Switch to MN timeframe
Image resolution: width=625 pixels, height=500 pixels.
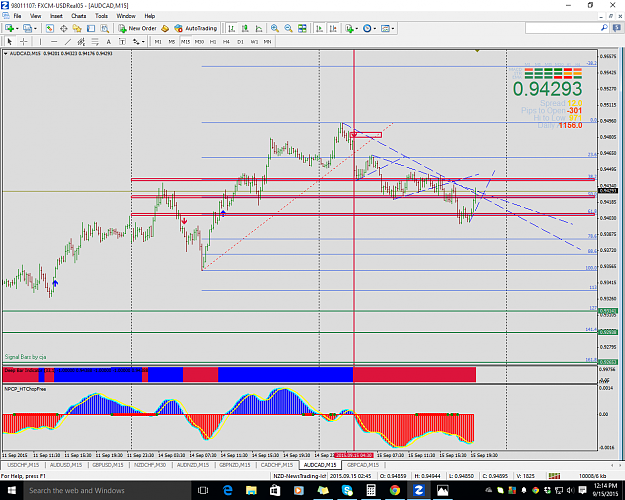click(x=267, y=41)
